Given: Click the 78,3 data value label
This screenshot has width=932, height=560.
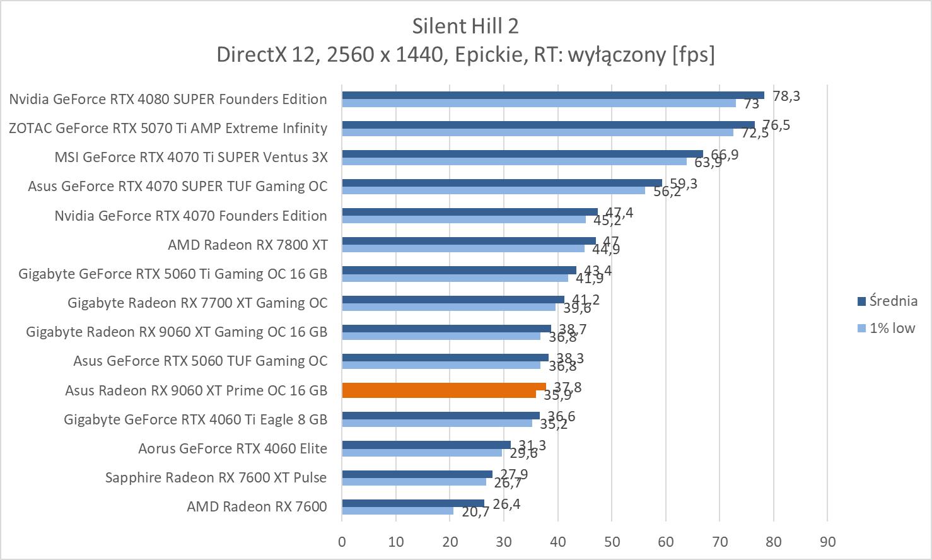Looking at the screenshot, I should (786, 96).
